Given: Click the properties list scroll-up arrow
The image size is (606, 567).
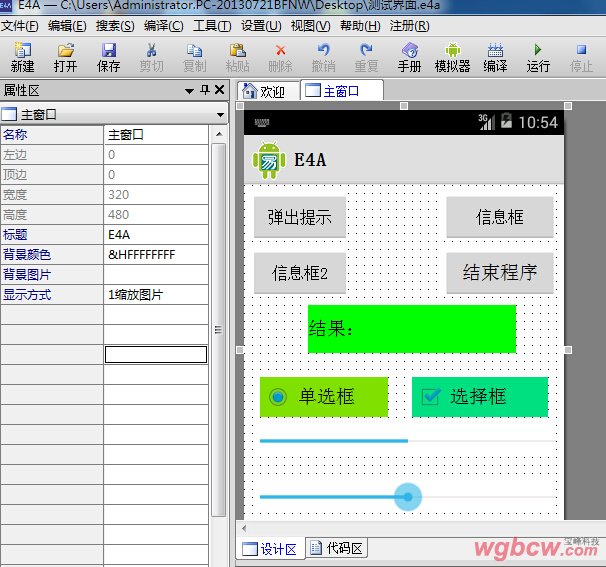Looking at the screenshot, I should coord(219,134).
